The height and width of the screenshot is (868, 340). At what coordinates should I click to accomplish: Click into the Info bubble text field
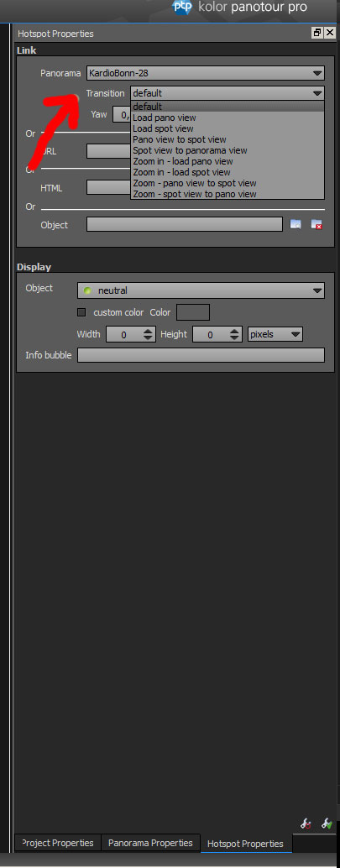tap(201, 355)
